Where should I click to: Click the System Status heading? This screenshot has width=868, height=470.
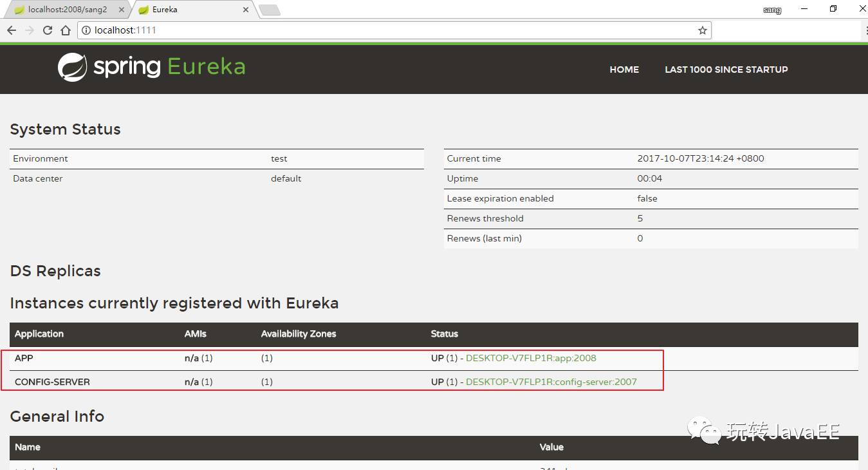point(66,129)
